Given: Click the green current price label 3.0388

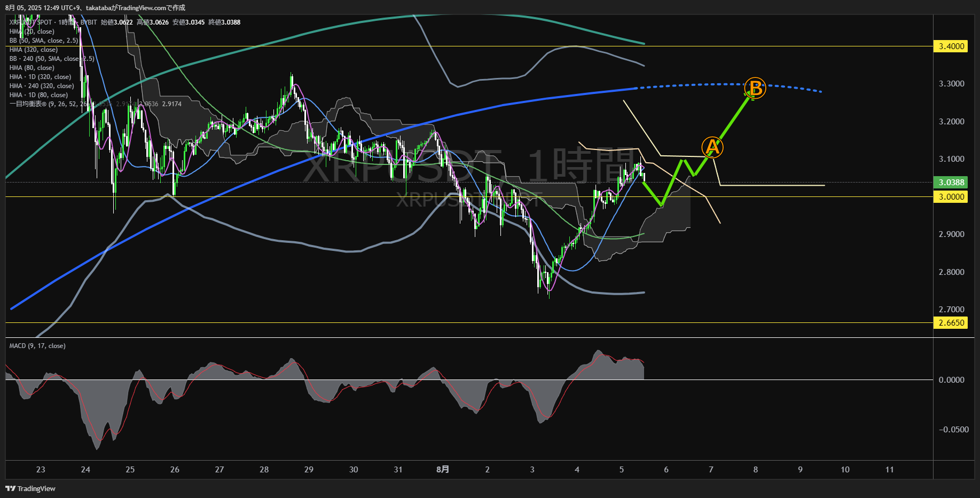Looking at the screenshot, I should coord(951,183).
